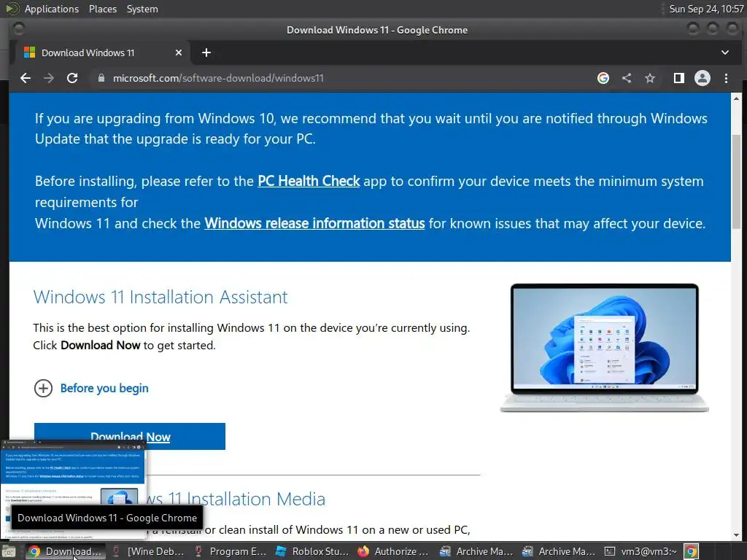Click the clock showing Sun Sep 24
747x560 pixels.
pos(706,9)
